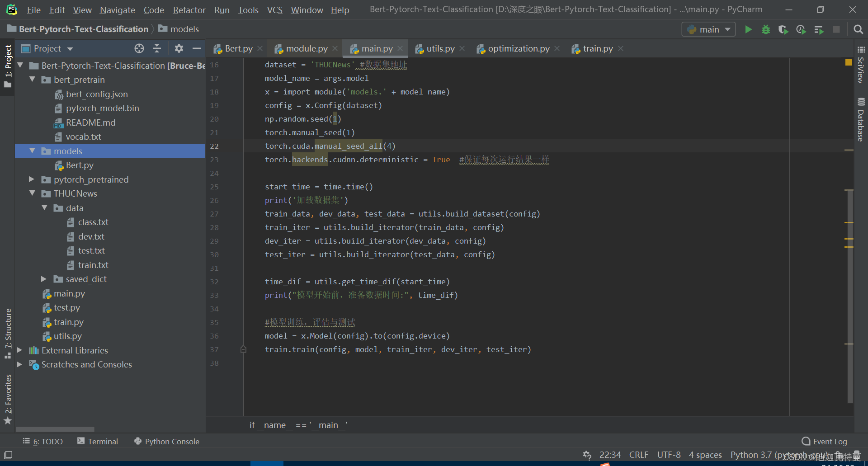Click the yellow inspection warning indicator
Image resolution: width=868 pixels, height=466 pixels.
849,62
